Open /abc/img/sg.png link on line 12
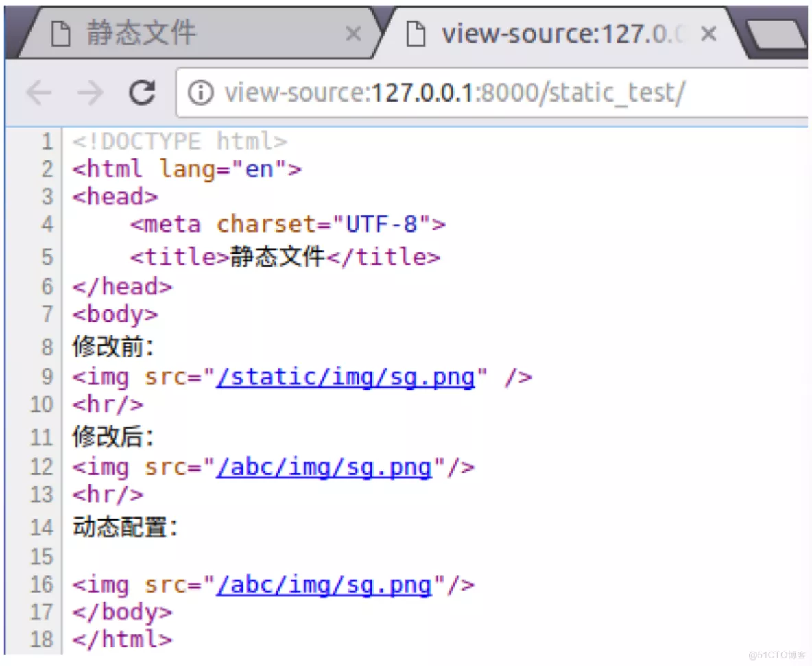This screenshot has height=666, width=812. (x=324, y=468)
